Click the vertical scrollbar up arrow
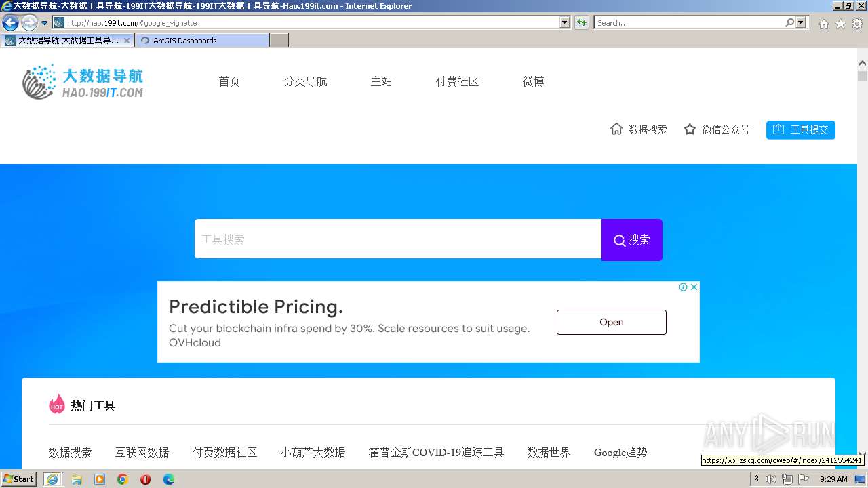The width and height of the screenshot is (868, 488). tap(863, 63)
